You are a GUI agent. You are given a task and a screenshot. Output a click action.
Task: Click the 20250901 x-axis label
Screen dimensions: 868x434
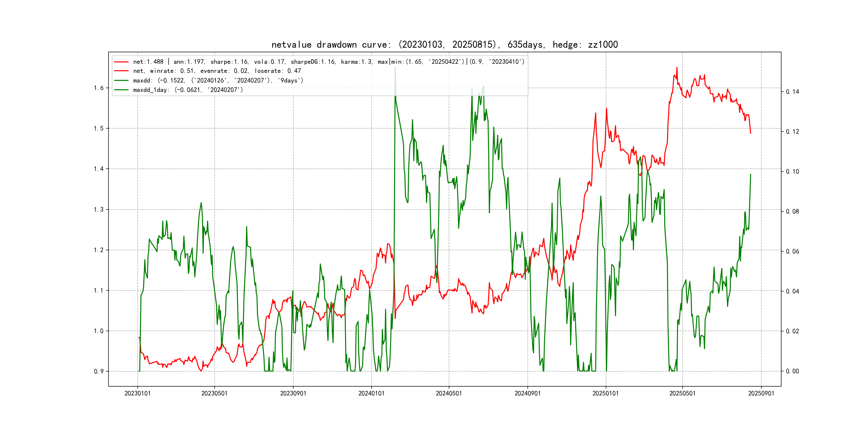click(x=761, y=393)
